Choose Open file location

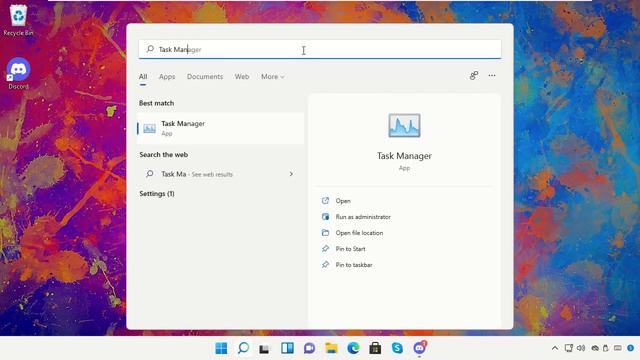(x=359, y=233)
